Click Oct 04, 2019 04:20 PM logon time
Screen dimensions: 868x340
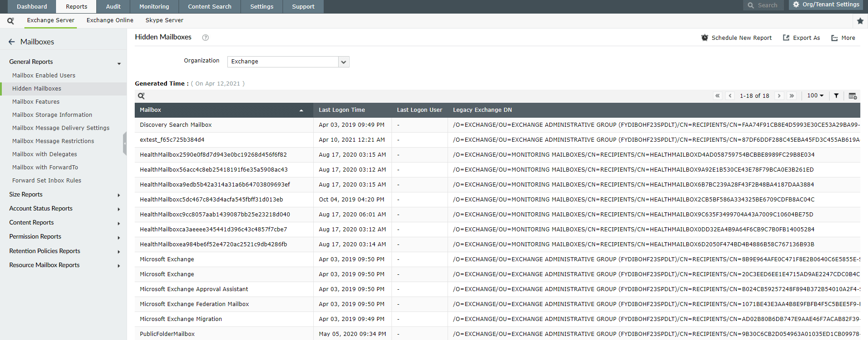(352, 200)
